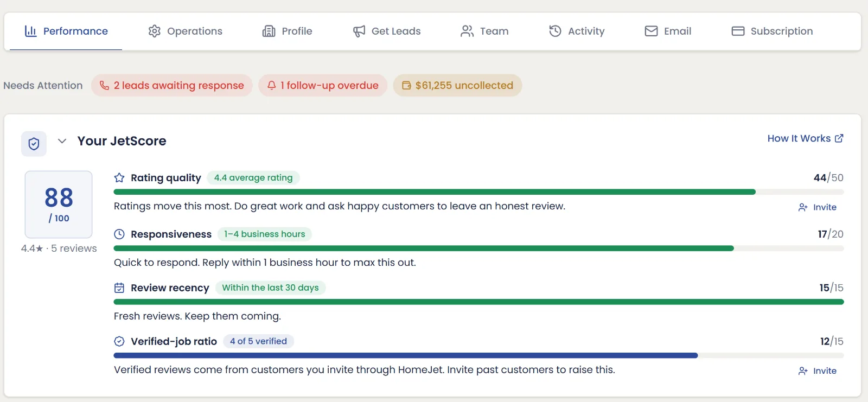
Task: Go to the Profile tab
Action: click(287, 31)
